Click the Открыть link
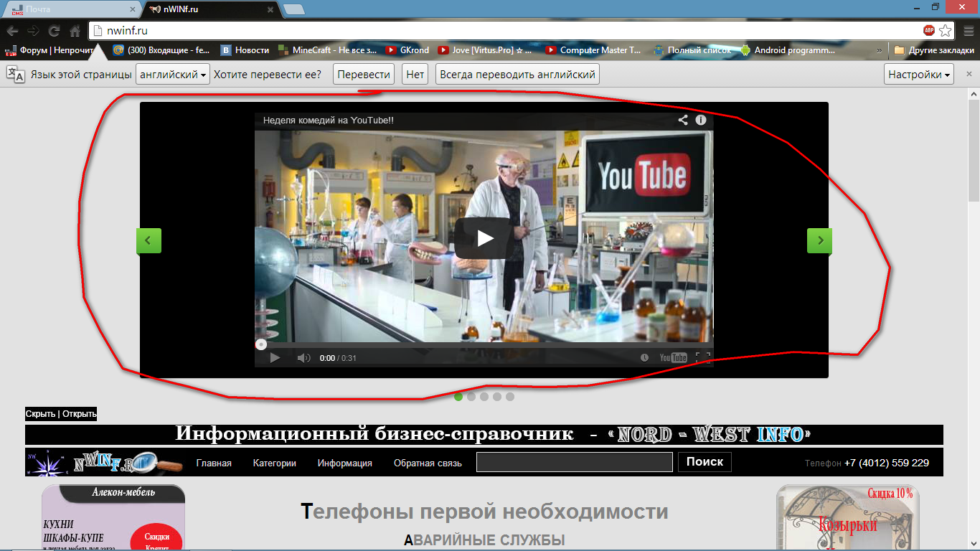980x551 pixels. (79, 414)
